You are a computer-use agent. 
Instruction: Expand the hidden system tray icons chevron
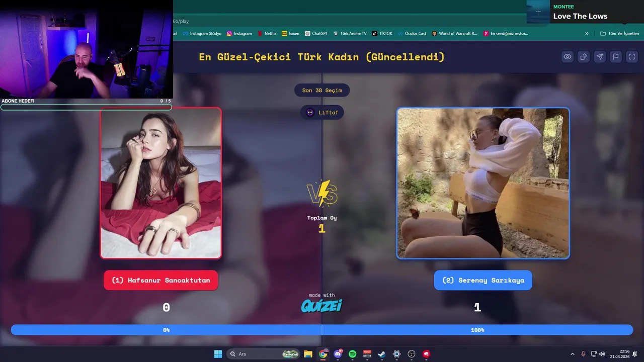pos(572,354)
